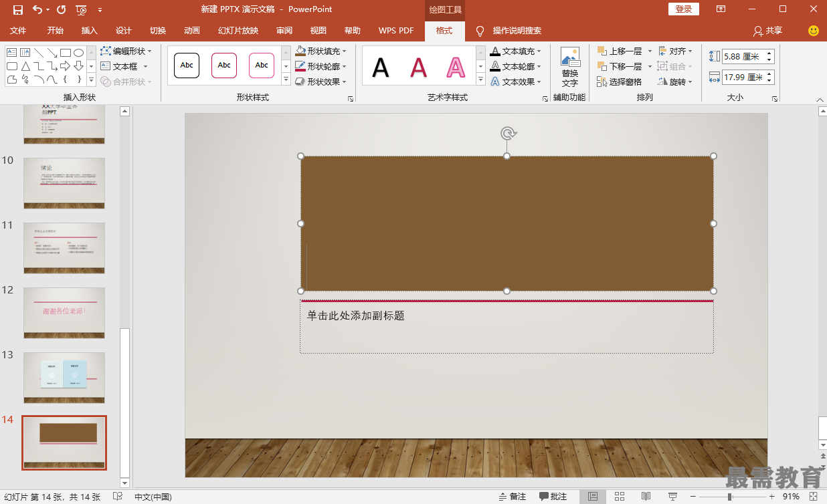Open 文本效果 (Text Effects) menu

515,82
